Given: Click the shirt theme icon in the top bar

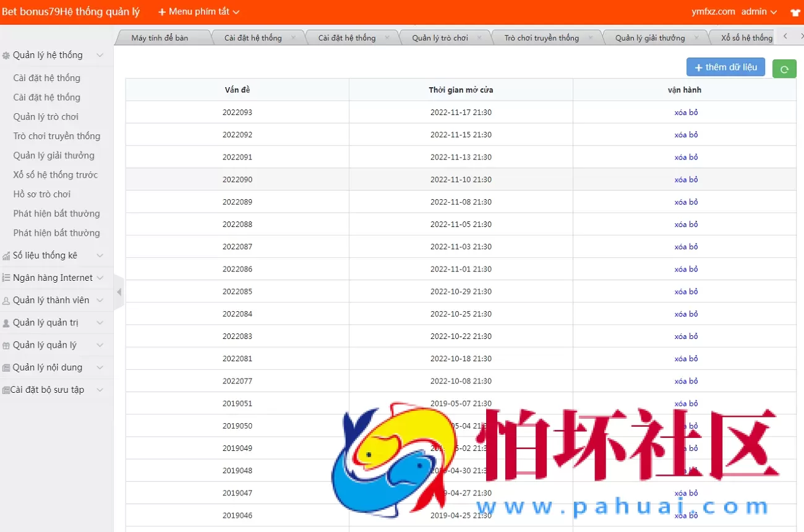Looking at the screenshot, I should (795, 11).
